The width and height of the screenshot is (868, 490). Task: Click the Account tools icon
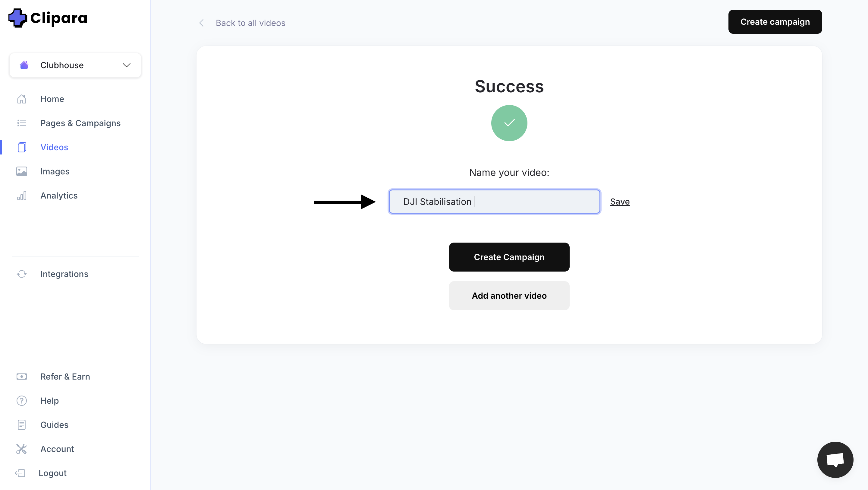(22, 449)
